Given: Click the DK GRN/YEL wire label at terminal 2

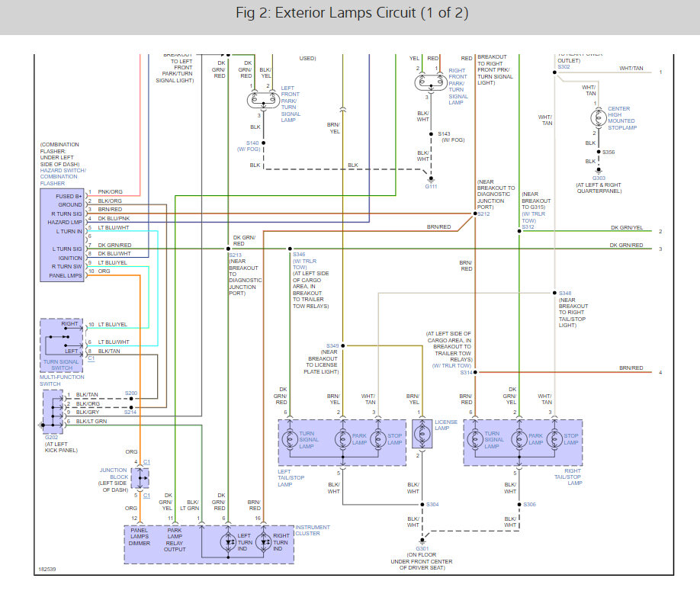Looking at the screenshot, I should tap(627, 227).
